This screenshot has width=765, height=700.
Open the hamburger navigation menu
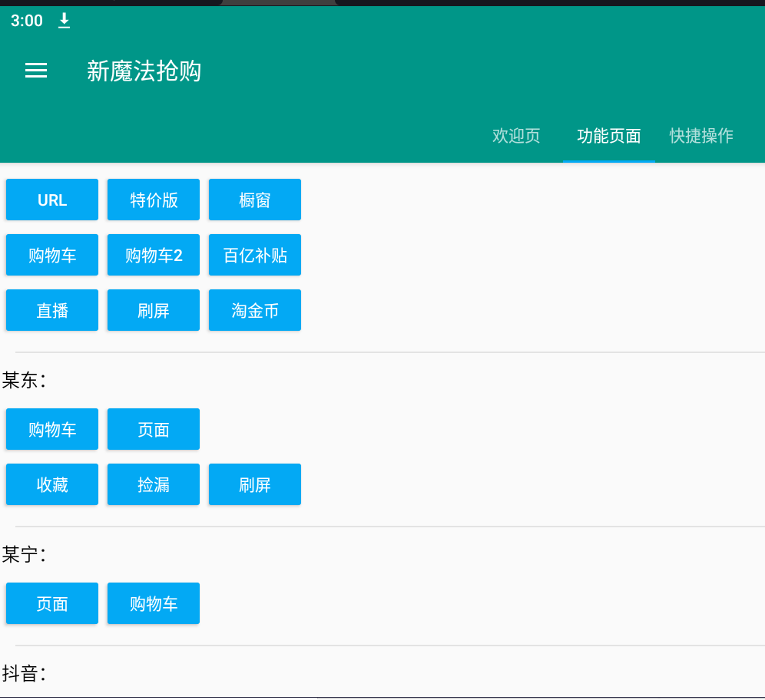(36, 71)
